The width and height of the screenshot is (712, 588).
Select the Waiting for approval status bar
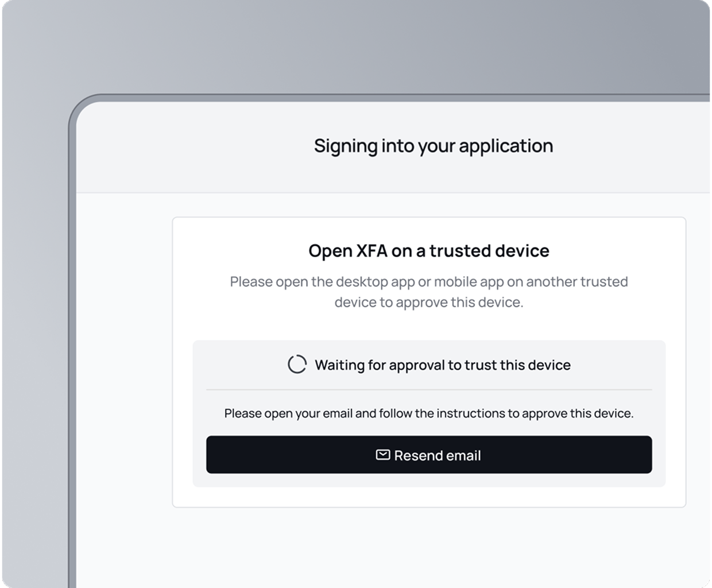click(x=429, y=364)
